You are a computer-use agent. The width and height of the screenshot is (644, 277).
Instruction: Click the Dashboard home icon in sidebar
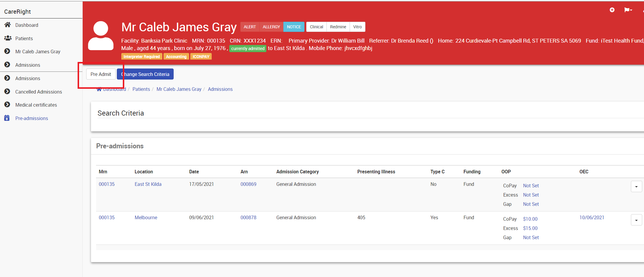8,25
